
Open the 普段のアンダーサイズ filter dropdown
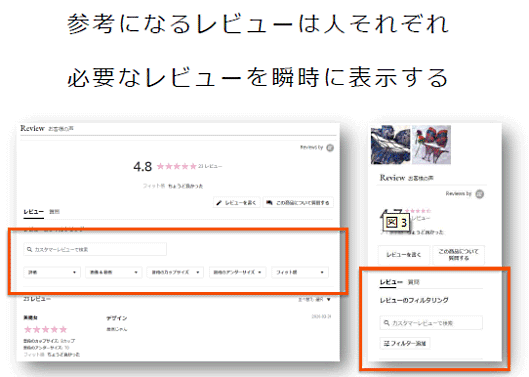click(x=238, y=272)
